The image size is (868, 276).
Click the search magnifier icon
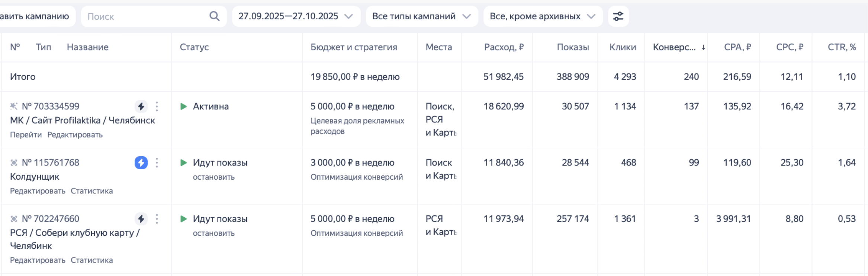click(214, 16)
